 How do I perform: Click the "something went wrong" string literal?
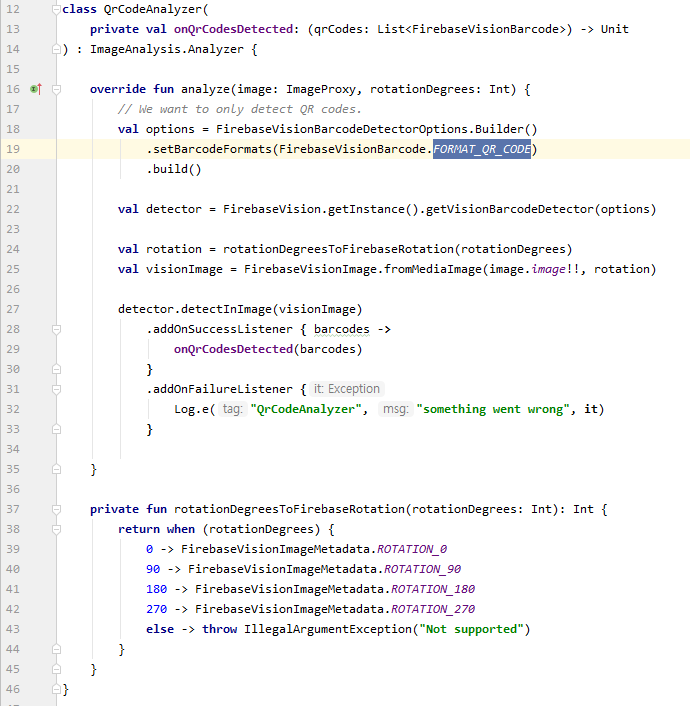497,409
